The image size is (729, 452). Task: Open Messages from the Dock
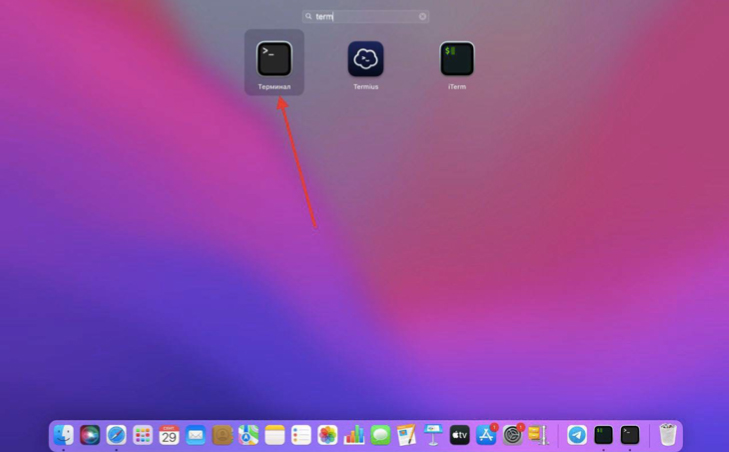pos(380,435)
